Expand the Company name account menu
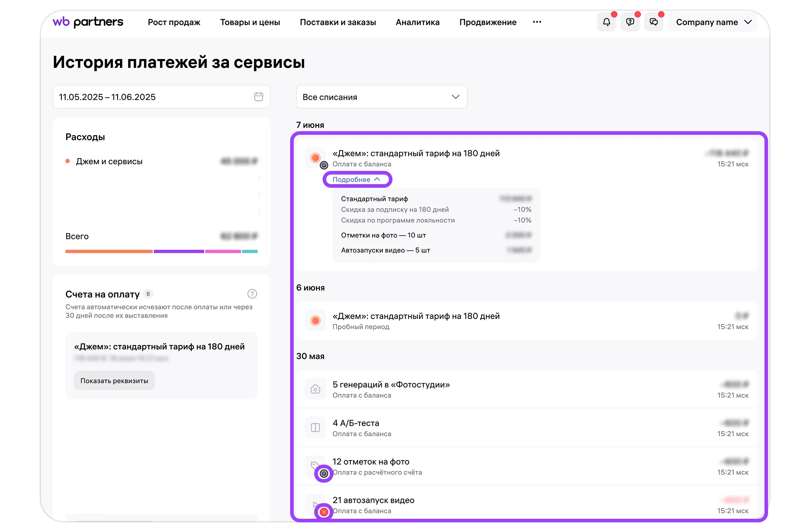The image size is (809, 532). pyautogui.click(x=713, y=22)
